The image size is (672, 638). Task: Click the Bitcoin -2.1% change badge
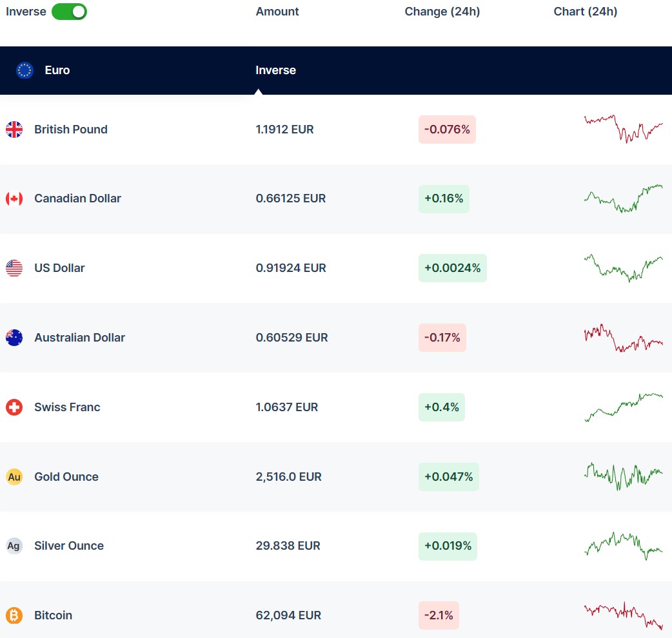tap(439, 615)
